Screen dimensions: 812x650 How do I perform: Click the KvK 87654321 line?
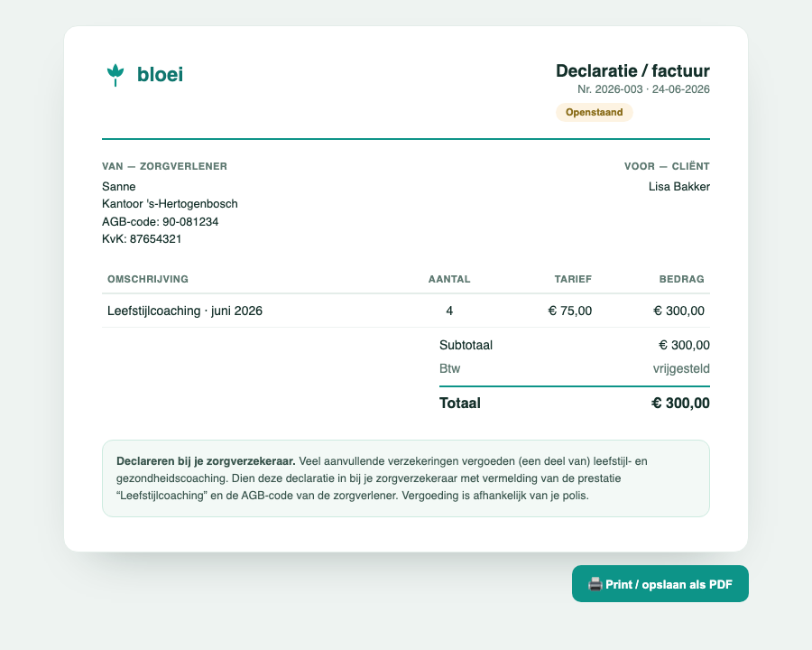pos(142,239)
